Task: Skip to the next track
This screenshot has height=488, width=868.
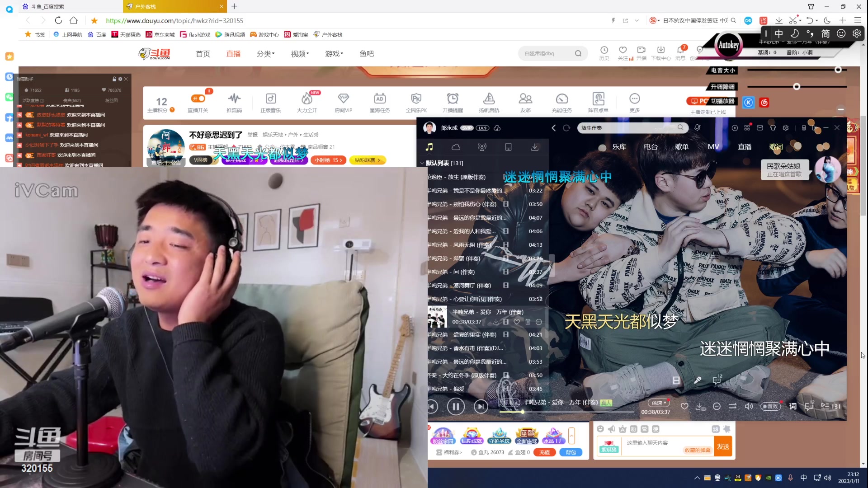Action: click(481, 407)
